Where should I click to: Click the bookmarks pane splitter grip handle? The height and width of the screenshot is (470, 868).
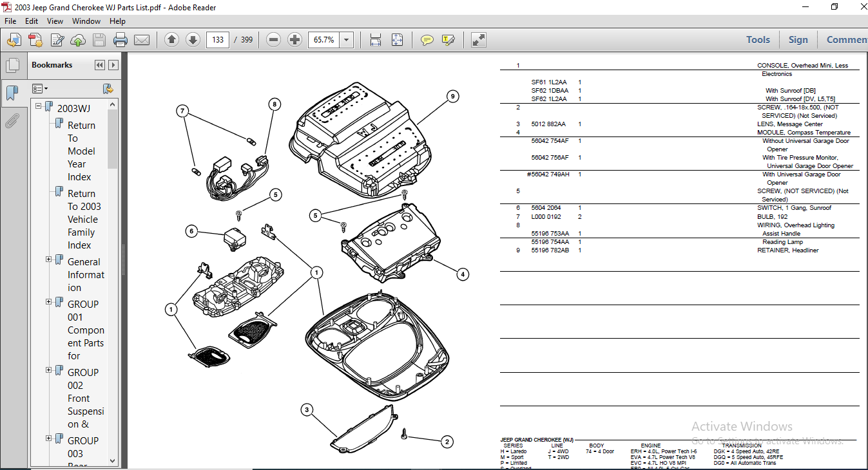tap(123, 259)
